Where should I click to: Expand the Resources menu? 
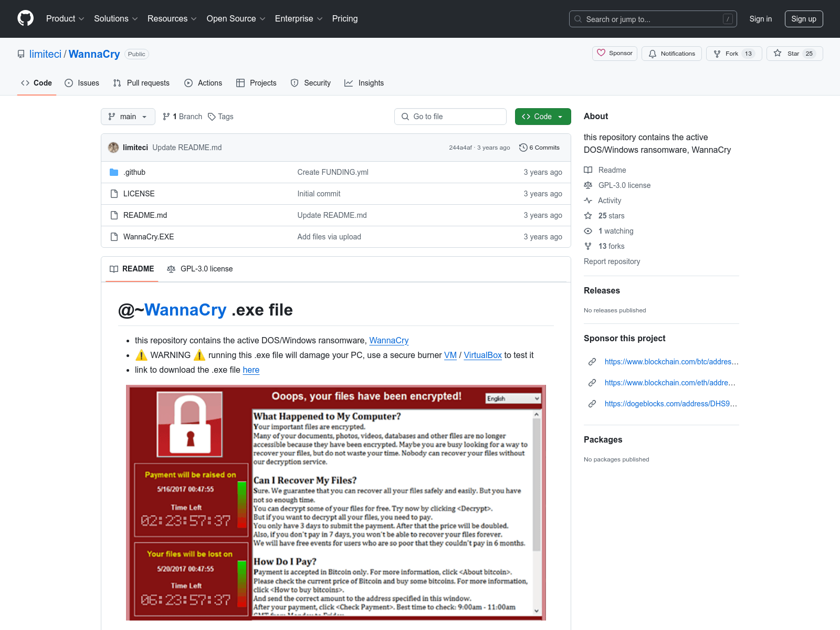click(172, 18)
